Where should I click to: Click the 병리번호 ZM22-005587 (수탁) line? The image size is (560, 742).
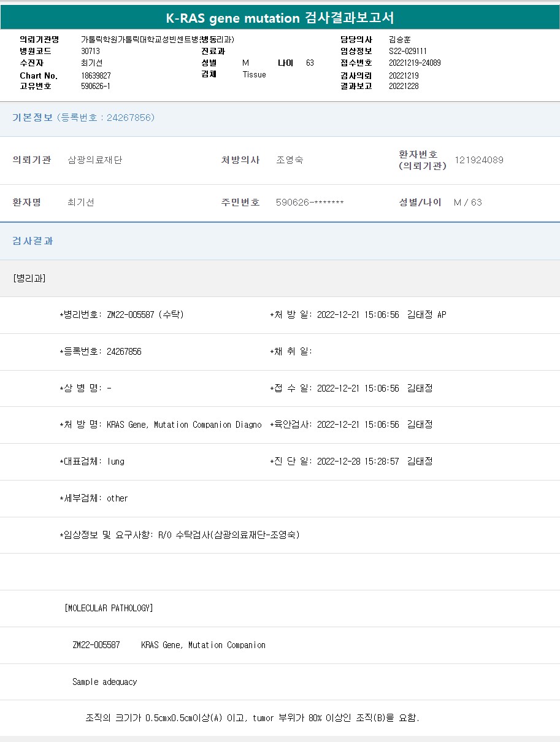[x=122, y=315]
